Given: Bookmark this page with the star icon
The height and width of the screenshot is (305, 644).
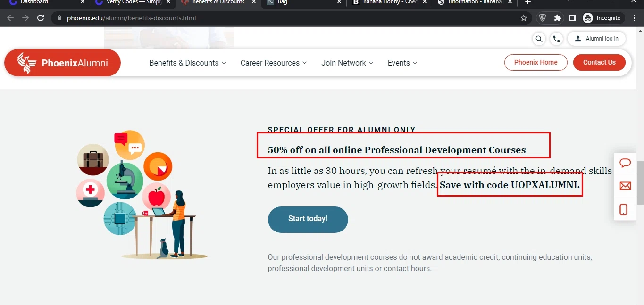Looking at the screenshot, I should click(x=523, y=18).
